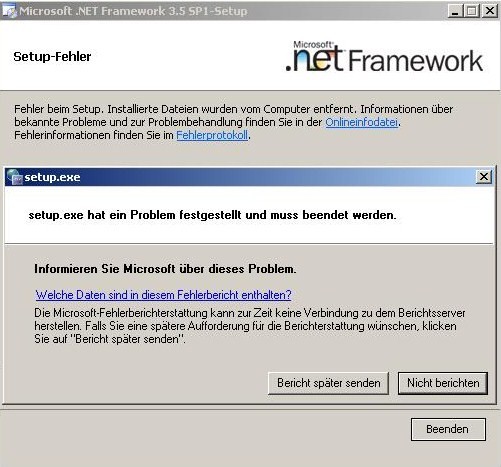Open the Onlineinfodatei link
Screen dimensions: 501x467
coord(362,122)
